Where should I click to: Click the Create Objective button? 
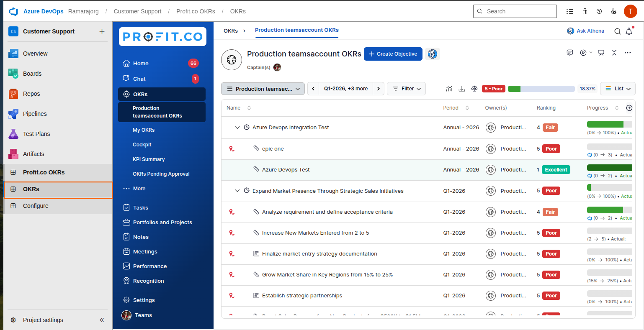pos(393,54)
